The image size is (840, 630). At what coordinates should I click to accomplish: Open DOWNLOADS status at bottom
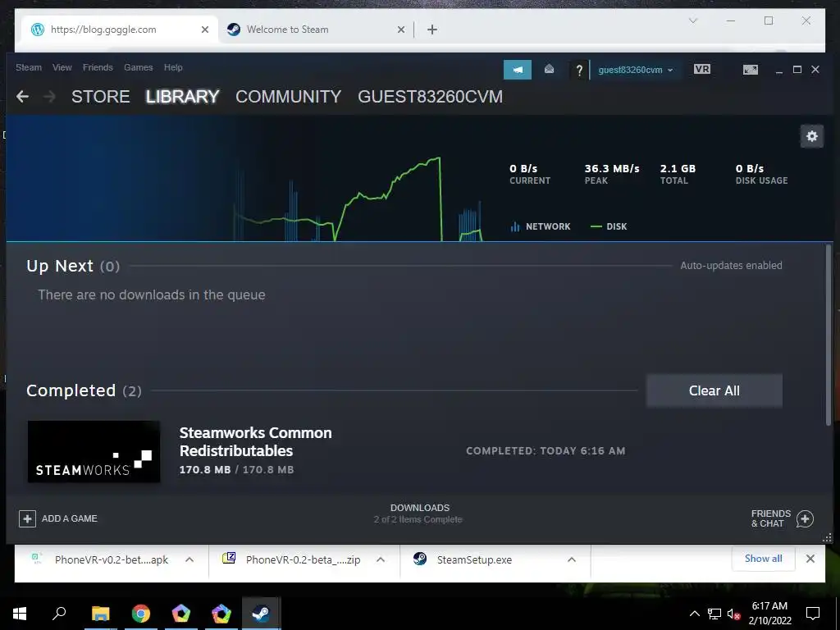coord(419,514)
